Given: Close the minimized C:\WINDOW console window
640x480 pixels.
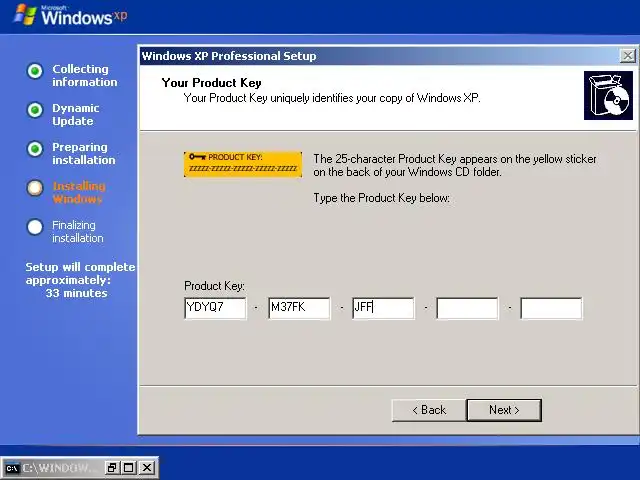Looking at the screenshot, I should [x=147, y=467].
